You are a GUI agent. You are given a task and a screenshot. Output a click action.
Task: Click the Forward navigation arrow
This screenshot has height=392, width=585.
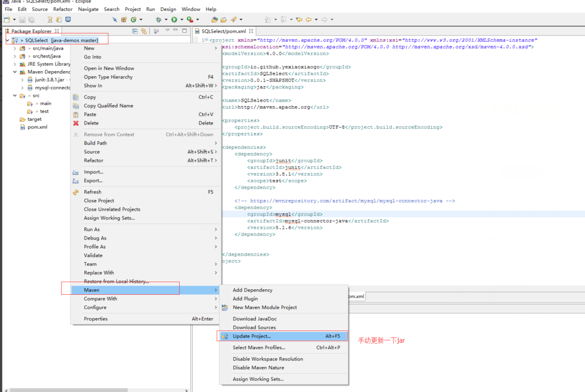(x=324, y=20)
